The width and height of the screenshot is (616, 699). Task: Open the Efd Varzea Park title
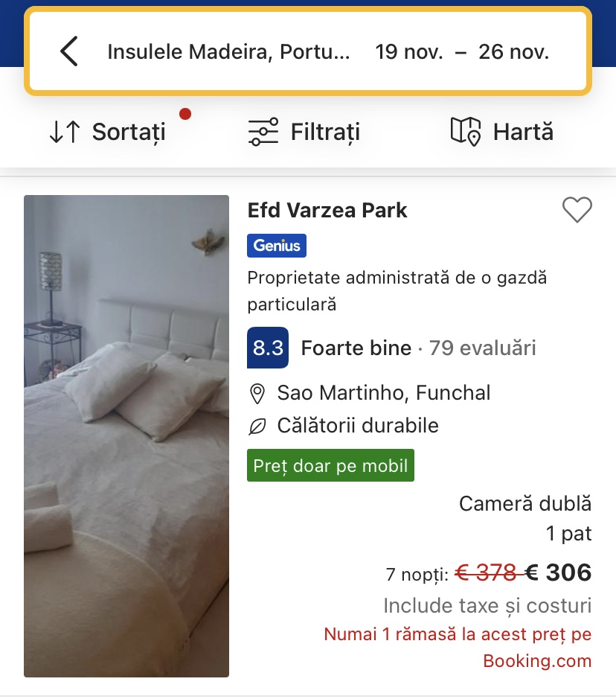(327, 211)
